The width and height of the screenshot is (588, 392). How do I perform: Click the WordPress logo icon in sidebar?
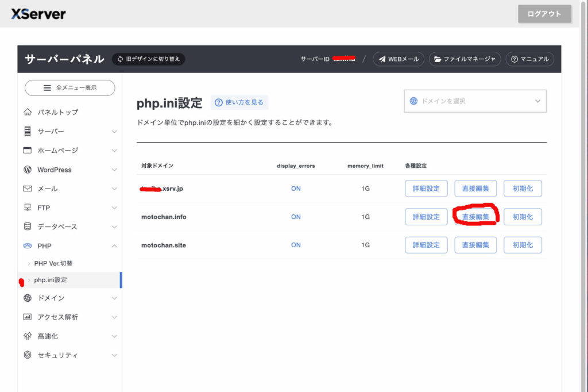[28, 170]
